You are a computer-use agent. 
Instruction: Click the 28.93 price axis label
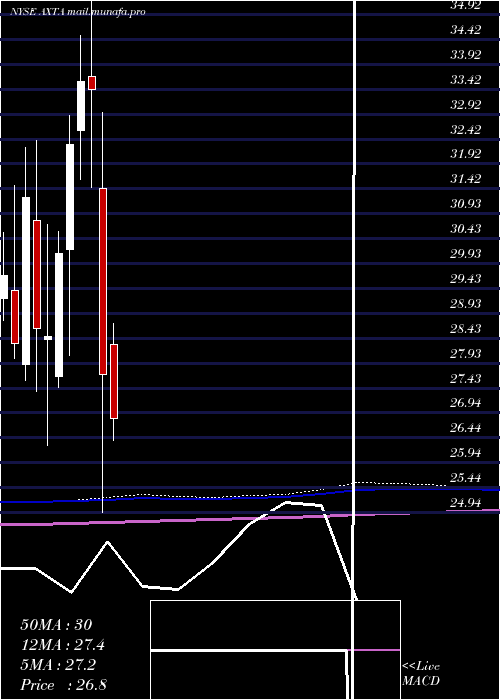[466, 304]
